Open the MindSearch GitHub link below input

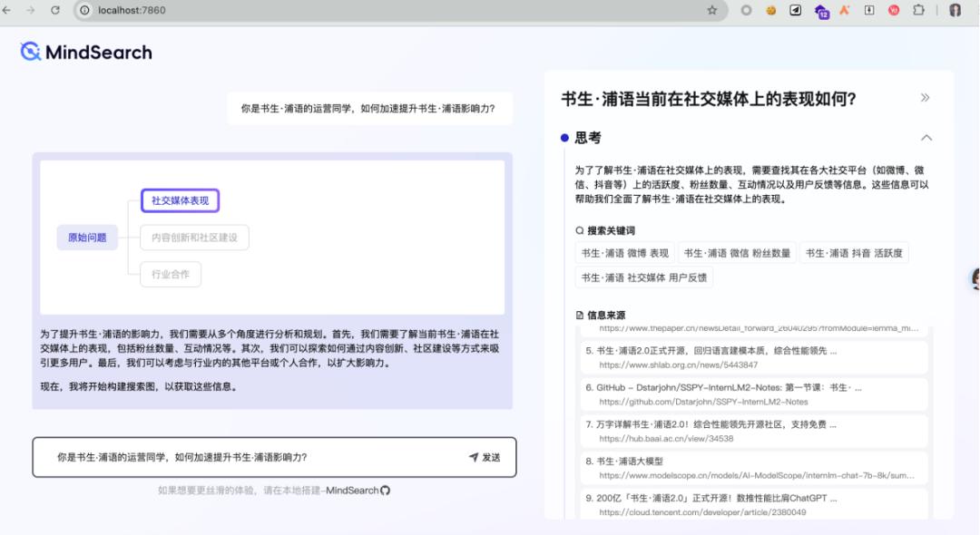click(358, 490)
